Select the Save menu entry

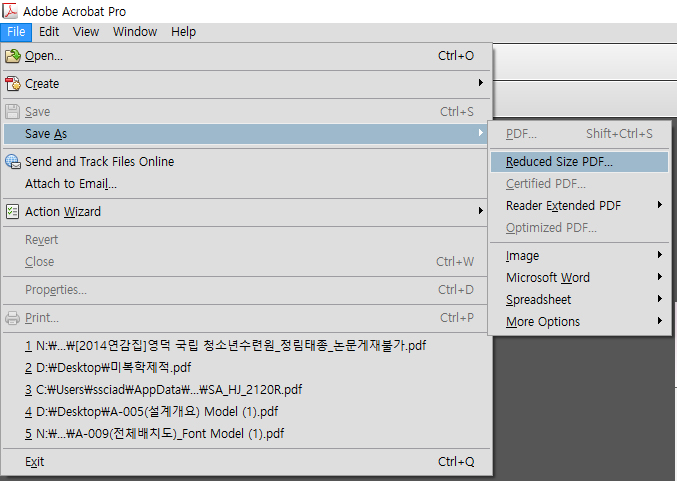click(x=248, y=112)
